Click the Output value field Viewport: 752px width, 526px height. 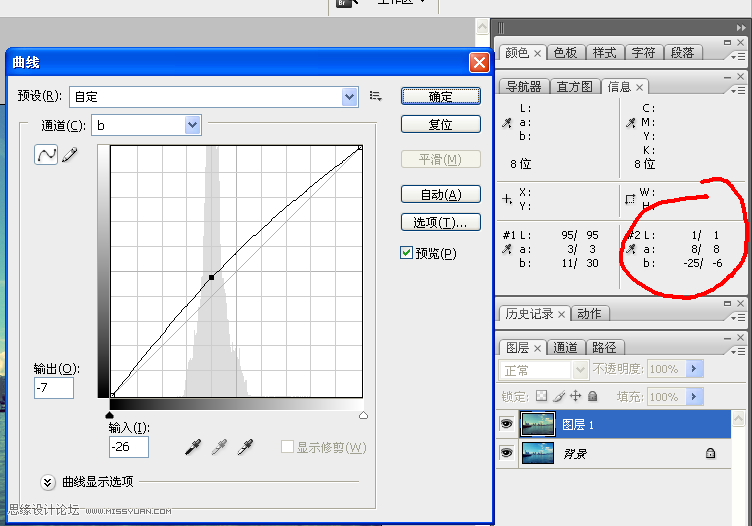54,387
